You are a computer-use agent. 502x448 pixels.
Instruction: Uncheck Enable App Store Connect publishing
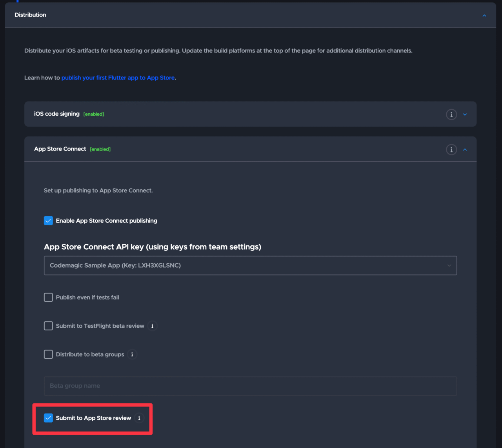[48, 221]
